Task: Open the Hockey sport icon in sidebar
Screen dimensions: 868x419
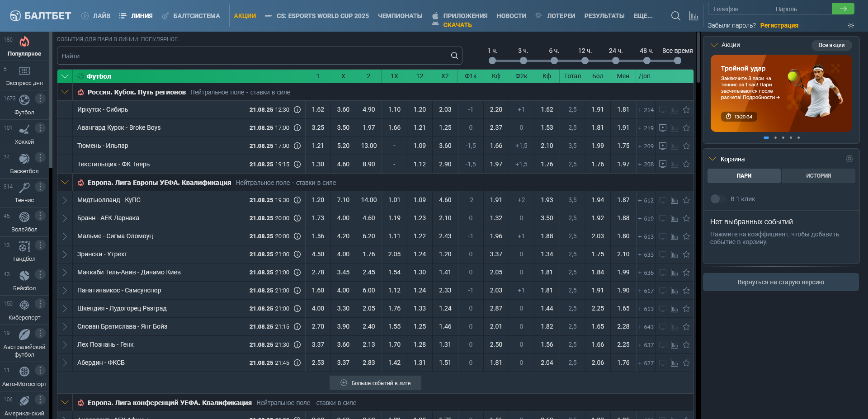Action: tap(24, 130)
